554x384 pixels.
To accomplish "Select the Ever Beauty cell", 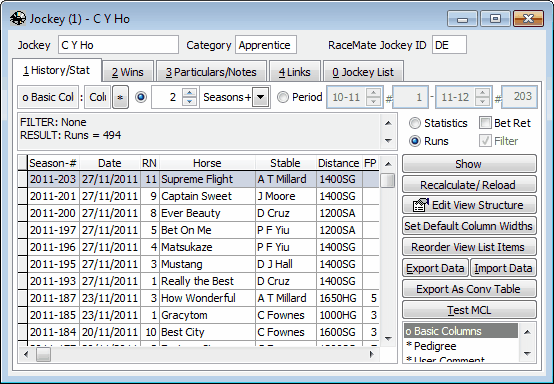I will point(207,213).
